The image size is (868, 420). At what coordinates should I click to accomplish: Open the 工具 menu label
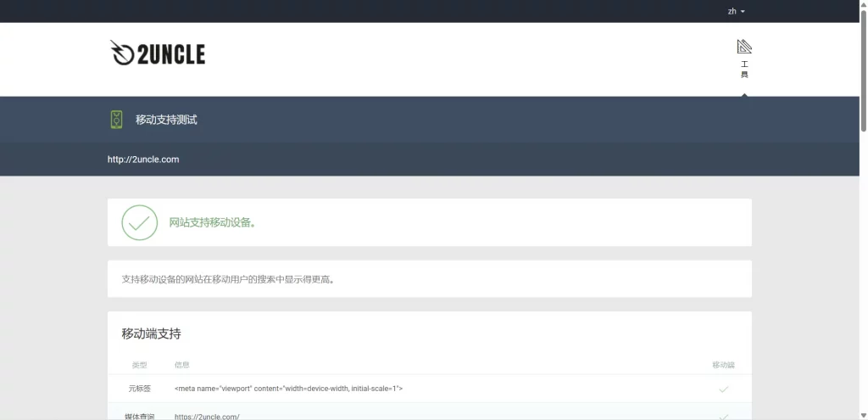(744, 70)
